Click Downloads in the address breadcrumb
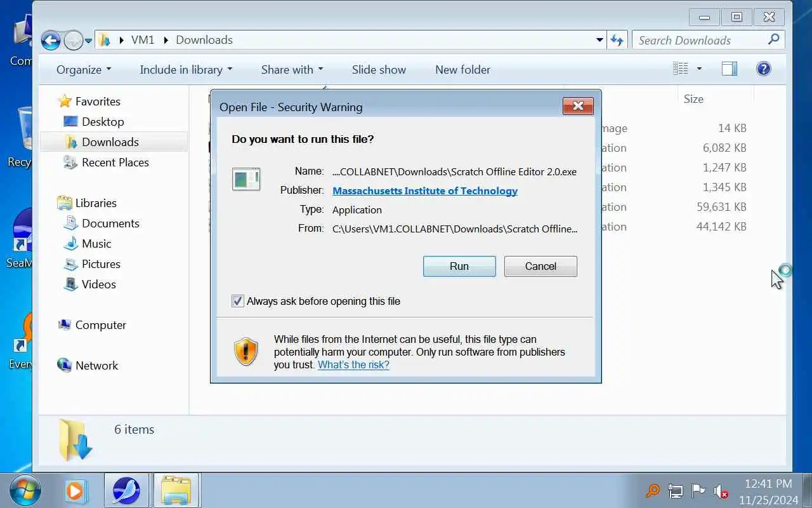This screenshot has height=508, width=812. tap(204, 39)
